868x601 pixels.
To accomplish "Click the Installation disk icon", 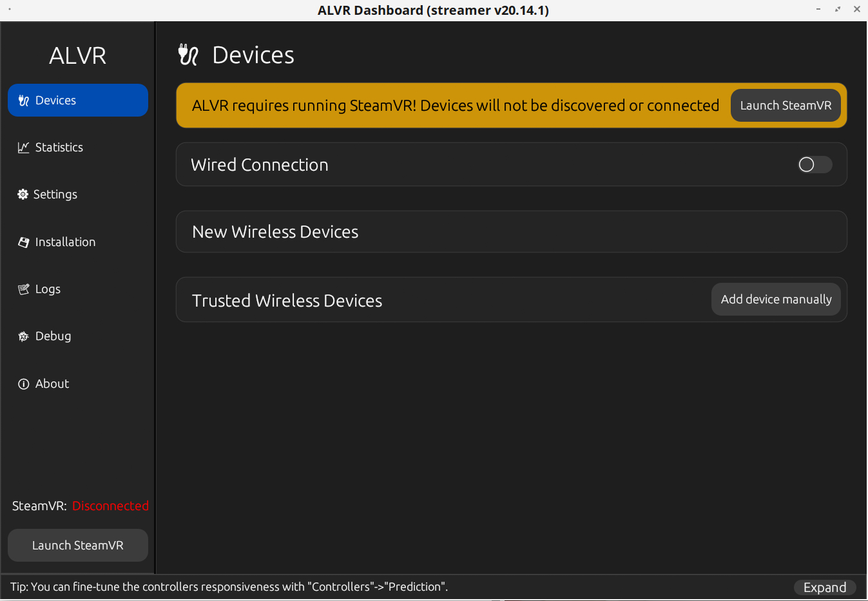I will coord(24,242).
